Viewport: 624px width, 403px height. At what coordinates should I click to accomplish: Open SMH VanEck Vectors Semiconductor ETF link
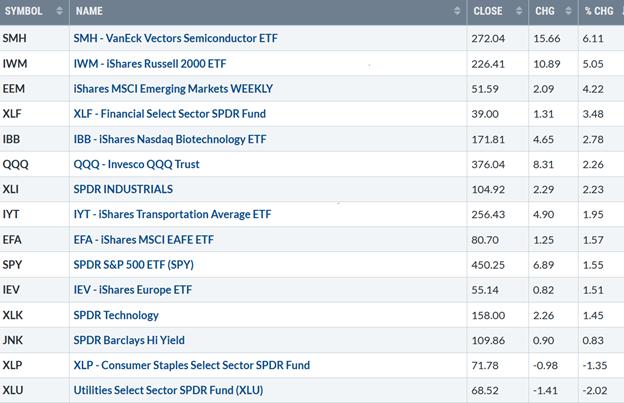[167, 38]
